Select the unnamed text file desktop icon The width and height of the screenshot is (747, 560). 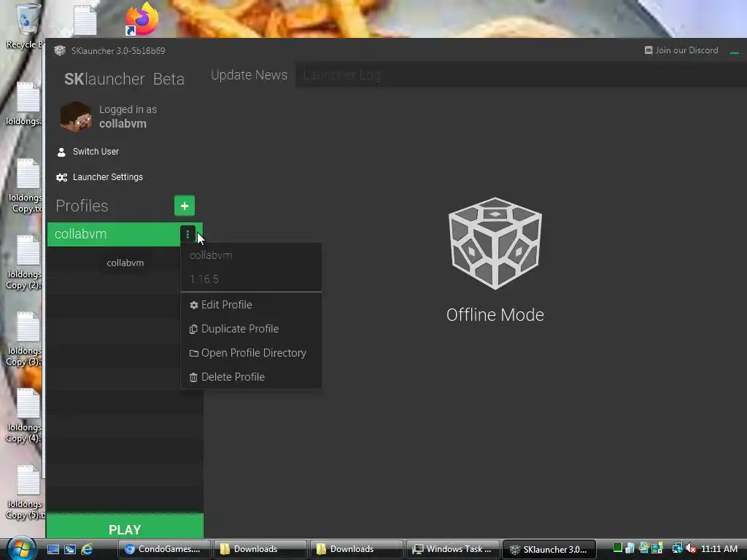point(85,20)
